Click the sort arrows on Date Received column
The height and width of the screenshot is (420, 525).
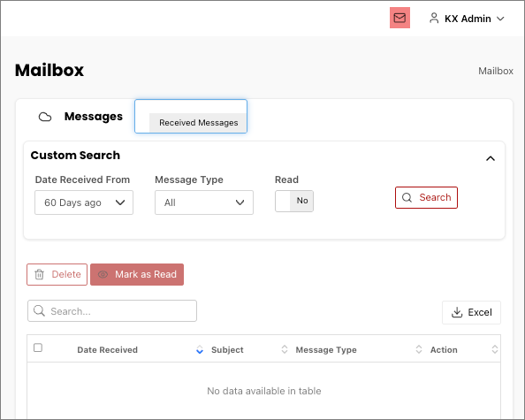(x=200, y=349)
